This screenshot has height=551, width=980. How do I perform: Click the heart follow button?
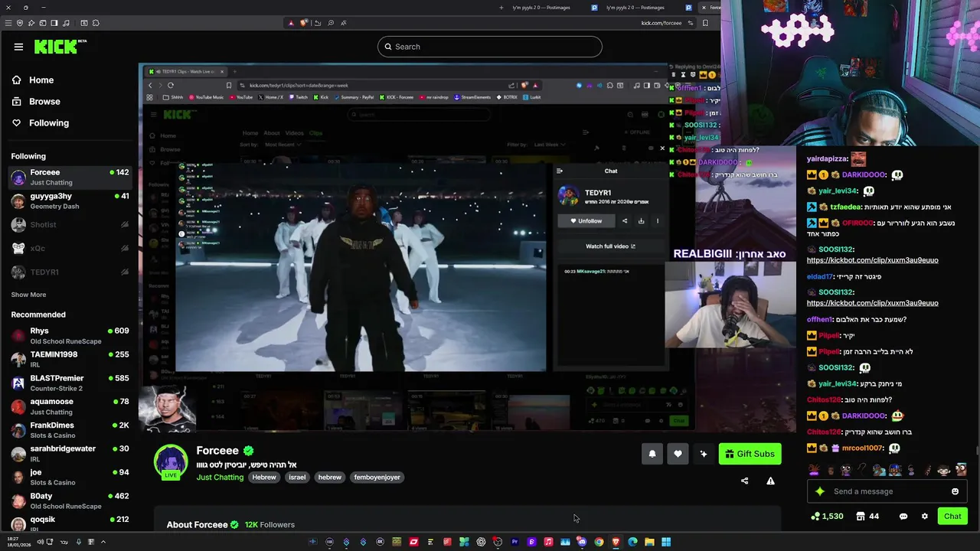[678, 454]
